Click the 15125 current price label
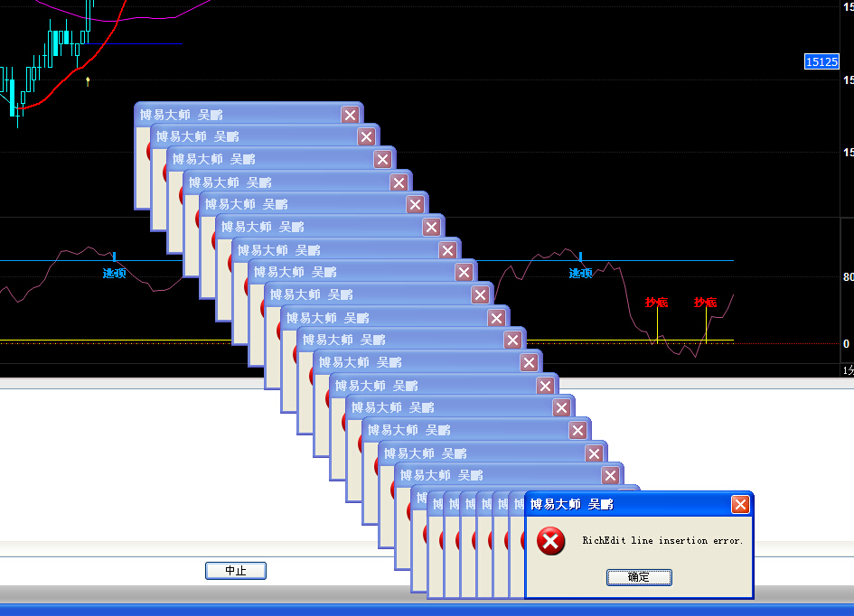 coord(821,61)
